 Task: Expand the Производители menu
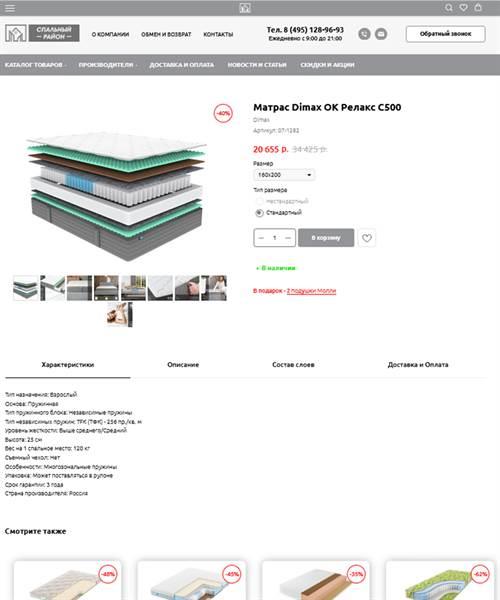pos(107,65)
